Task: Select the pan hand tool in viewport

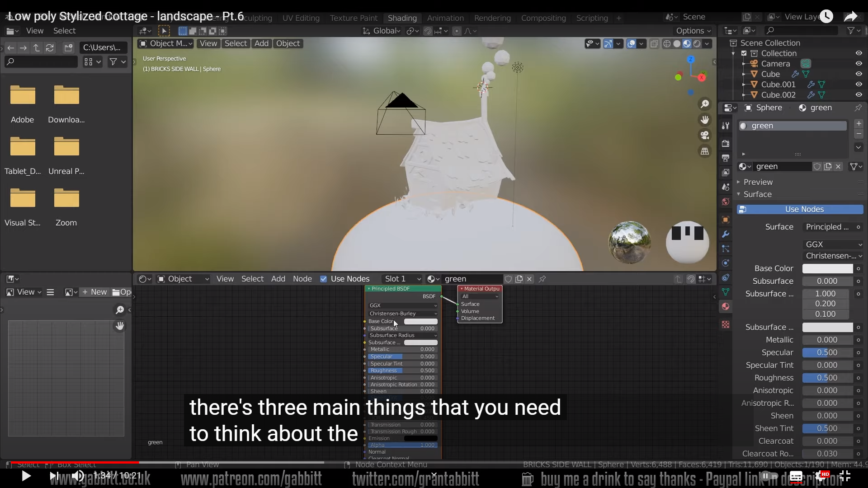Action: 705,120
